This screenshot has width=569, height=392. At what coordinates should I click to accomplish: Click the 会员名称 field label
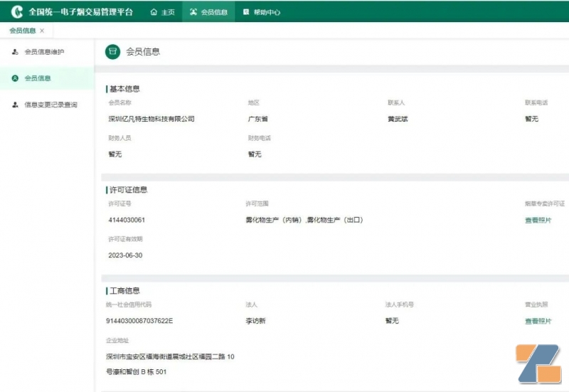pos(119,102)
